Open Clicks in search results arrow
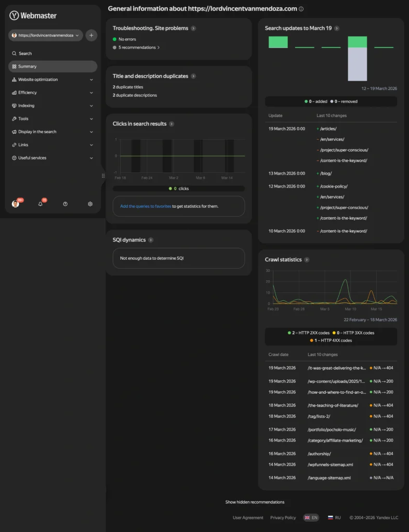Screen dimensions: 409x532 click(171, 124)
